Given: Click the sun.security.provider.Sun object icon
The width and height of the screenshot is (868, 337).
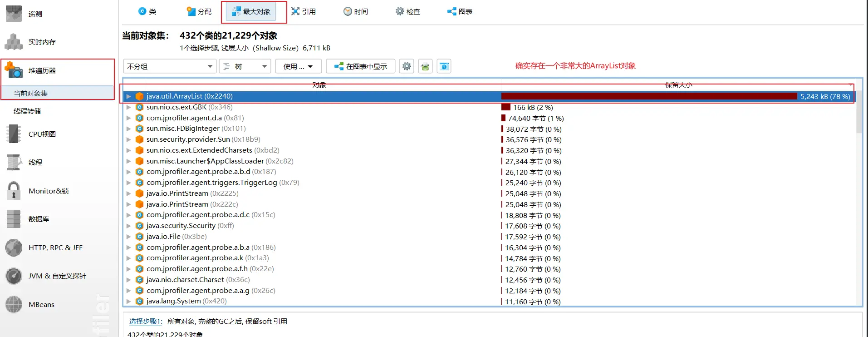Looking at the screenshot, I should tap(140, 139).
